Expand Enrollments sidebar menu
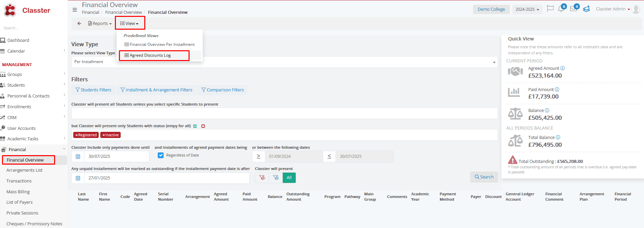This screenshot has width=644, height=228. click(x=19, y=107)
